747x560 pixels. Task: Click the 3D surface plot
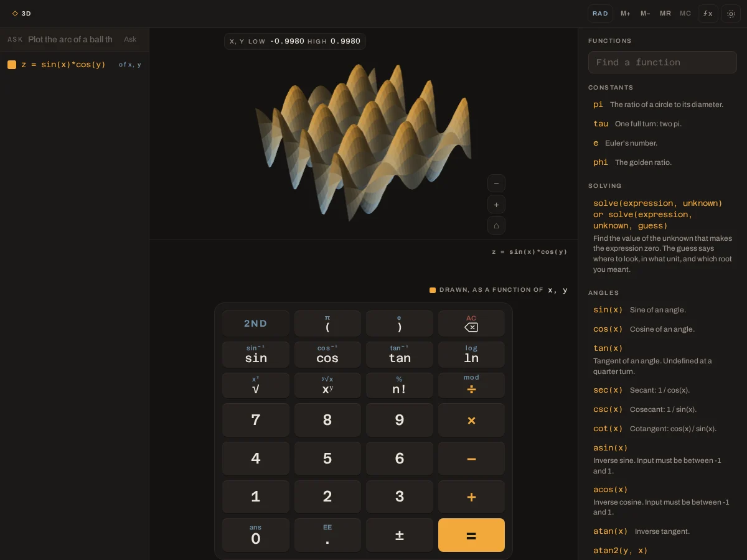pyautogui.click(x=364, y=134)
